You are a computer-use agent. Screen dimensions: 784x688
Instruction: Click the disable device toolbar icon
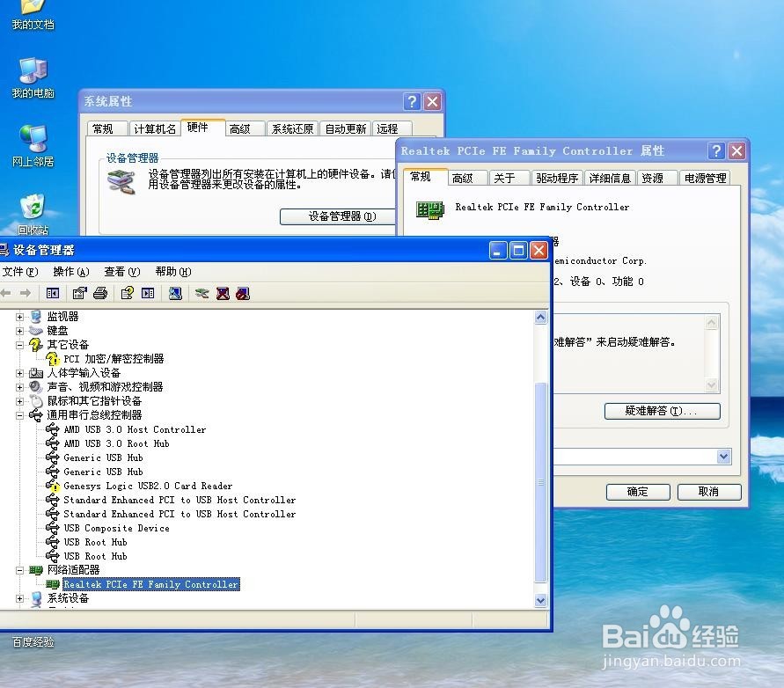pyautogui.click(x=241, y=293)
